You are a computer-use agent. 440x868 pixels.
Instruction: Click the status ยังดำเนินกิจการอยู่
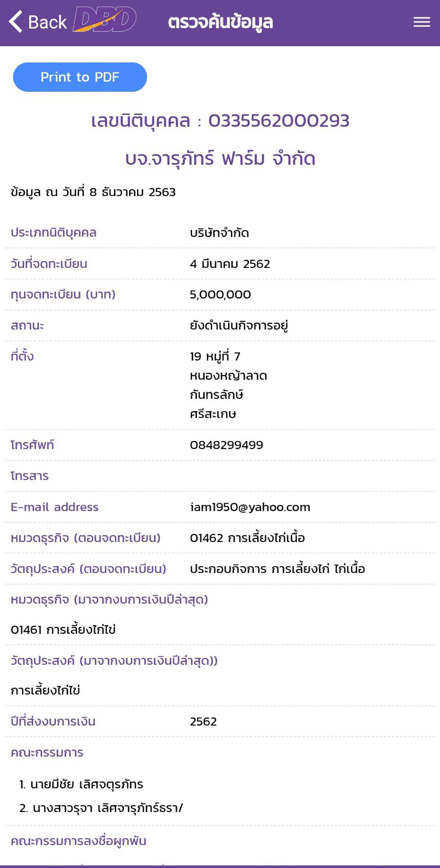(238, 325)
